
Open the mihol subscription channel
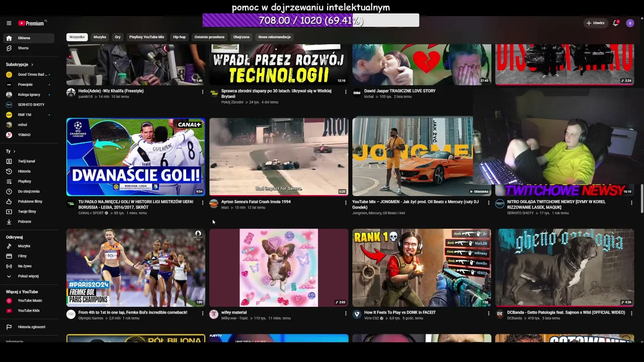click(x=30, y=125)
